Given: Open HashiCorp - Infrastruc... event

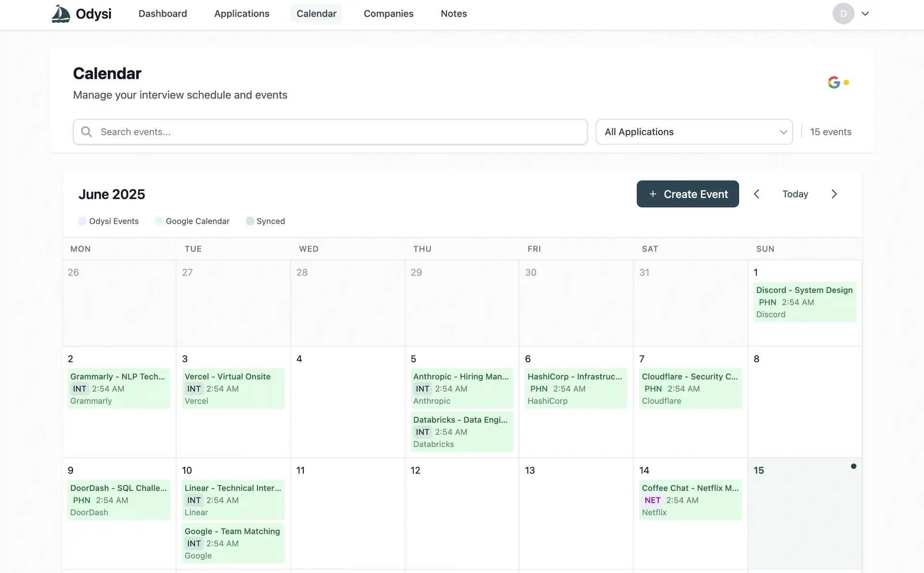Looking at the screenshot, I should click(576, 388).
